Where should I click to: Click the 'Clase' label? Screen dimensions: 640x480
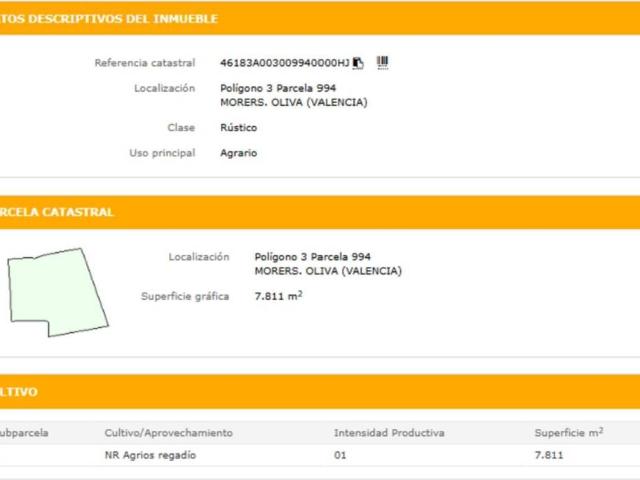[181, 128]
